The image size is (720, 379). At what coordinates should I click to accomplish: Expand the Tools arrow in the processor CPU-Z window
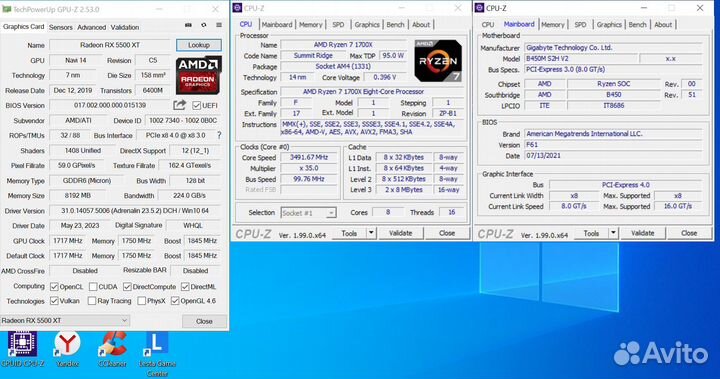371,233
